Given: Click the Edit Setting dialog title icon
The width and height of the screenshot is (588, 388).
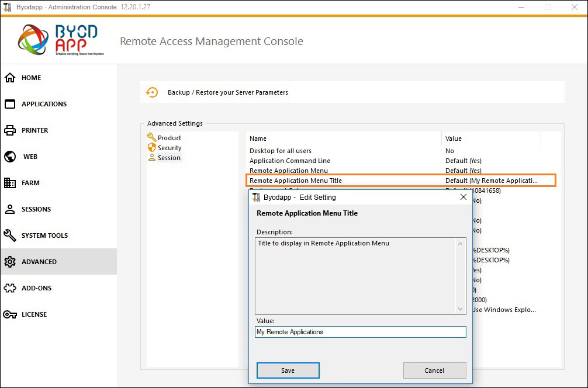Looking at the screenshot, I should [256, 197].
